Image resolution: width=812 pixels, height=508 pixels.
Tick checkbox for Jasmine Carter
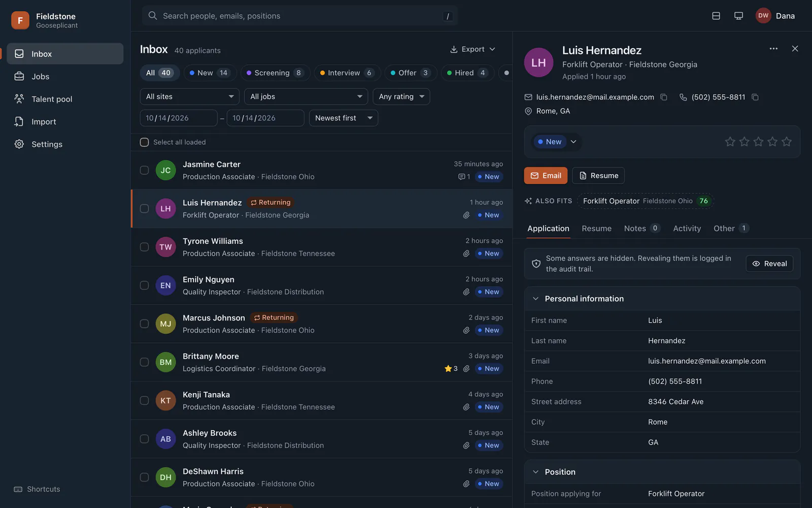(x=144, y=170)
